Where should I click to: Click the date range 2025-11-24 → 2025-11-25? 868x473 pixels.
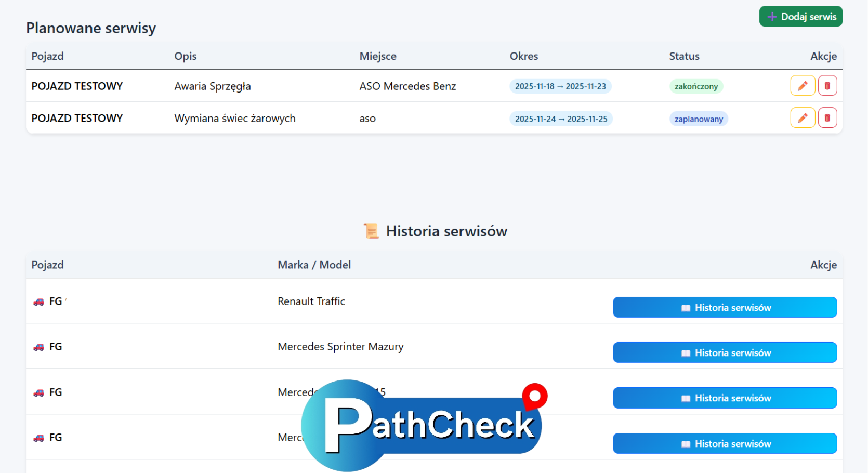point(561,119)
